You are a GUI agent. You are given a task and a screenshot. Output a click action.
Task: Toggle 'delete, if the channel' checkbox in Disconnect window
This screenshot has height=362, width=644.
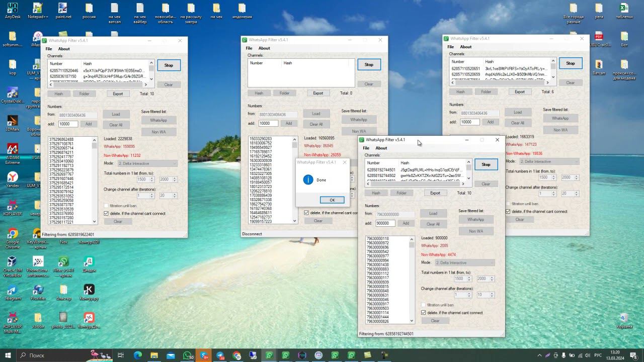click(306, 213)
